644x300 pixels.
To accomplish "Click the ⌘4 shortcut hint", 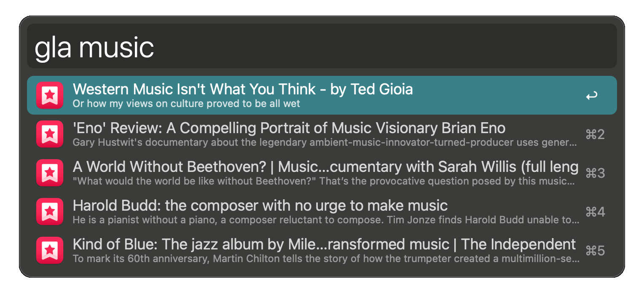I will pos(595,212).
